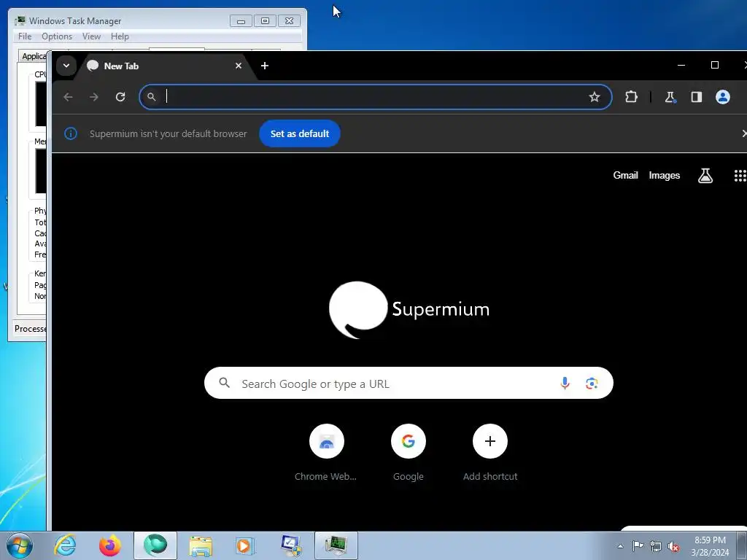Select the New Tab browser tab
Screen dimensions: 747x560
pyautogui.click(x=166, y=66)
